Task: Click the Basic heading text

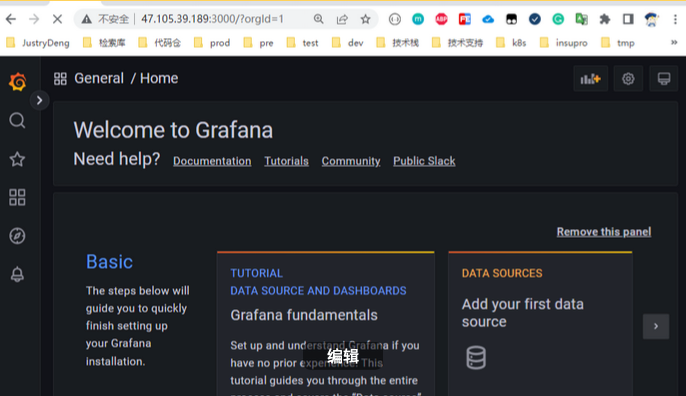Action: pos(109,262)
